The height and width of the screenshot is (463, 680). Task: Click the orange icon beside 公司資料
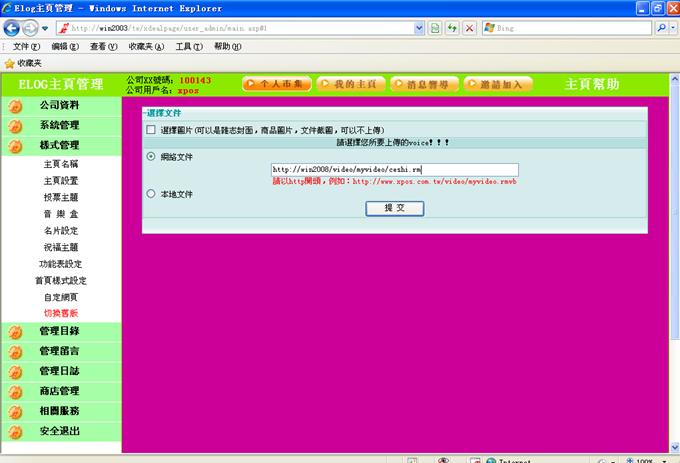coord(15,106)
